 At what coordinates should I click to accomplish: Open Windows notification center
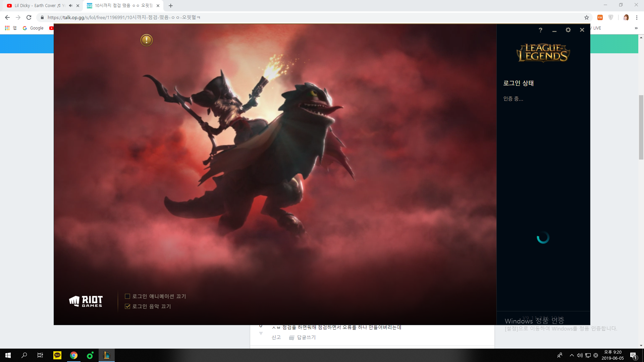click(x=634, y=355)
